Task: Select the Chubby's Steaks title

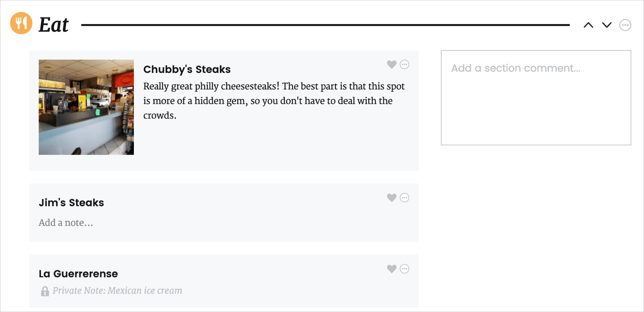Action: pyautogui.click(x=187, y=69)
